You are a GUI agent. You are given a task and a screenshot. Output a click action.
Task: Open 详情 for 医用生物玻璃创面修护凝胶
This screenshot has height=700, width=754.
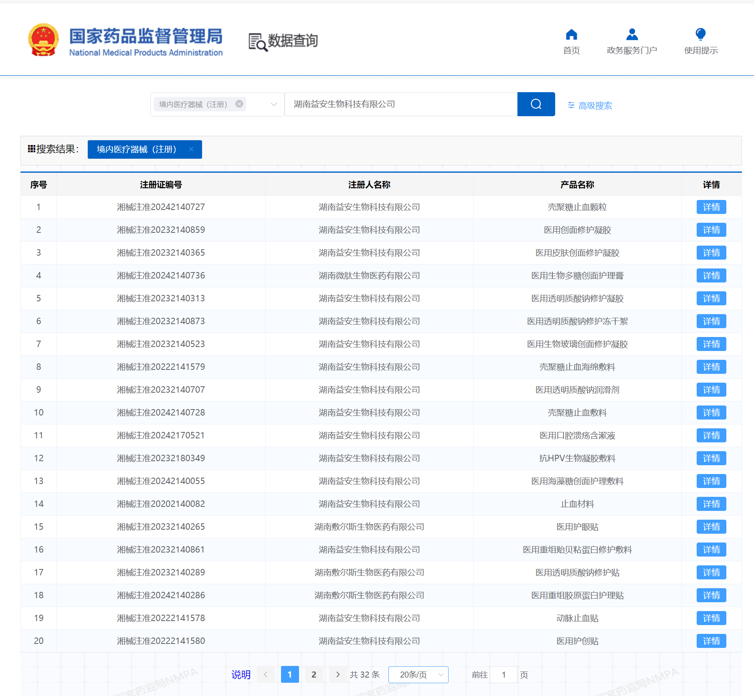click(x=711, y=344)
